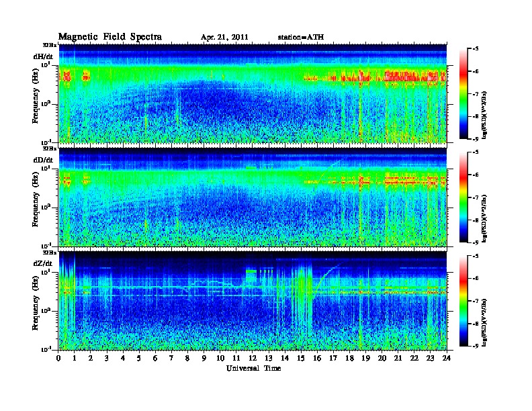Screen dimensions: 532x411
Task: Click hour tick label 19 on time axis
Action: [365, 359]
